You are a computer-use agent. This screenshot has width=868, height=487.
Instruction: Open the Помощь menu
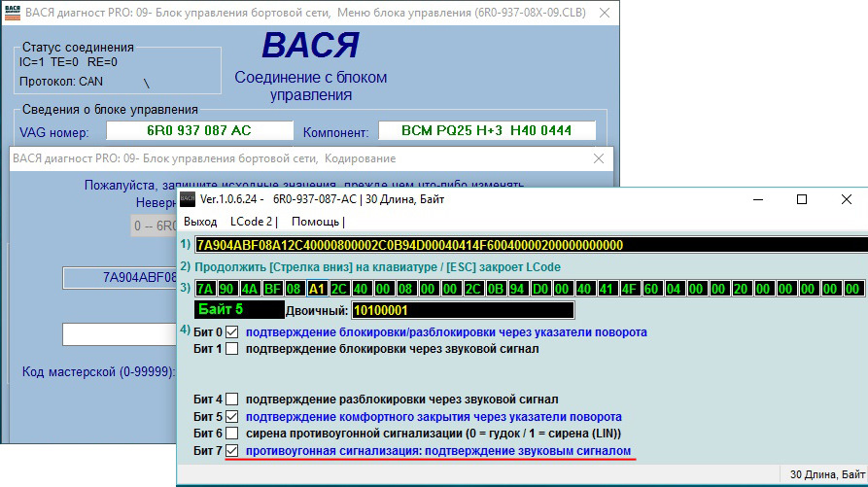click(318, 222)
